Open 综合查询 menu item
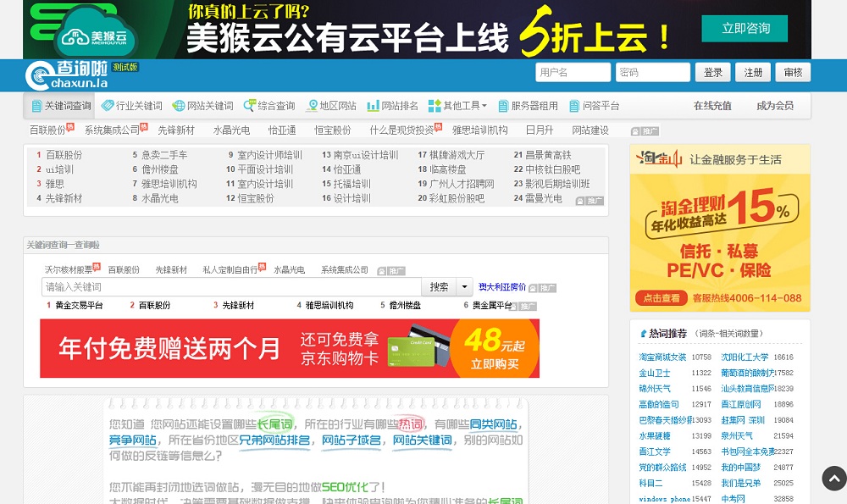 [x=269, y=106]
